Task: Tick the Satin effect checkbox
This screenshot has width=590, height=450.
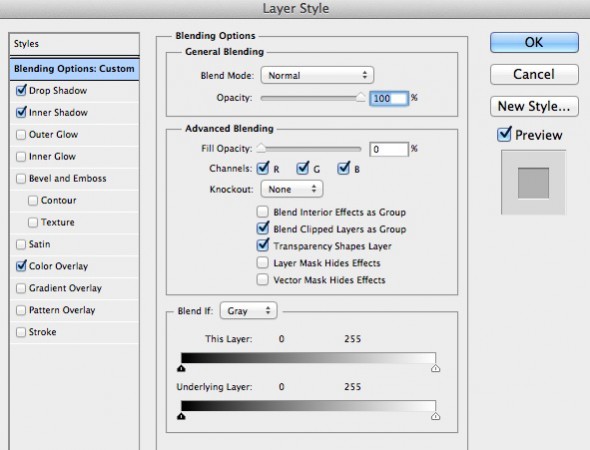Action: coord(21,244)
